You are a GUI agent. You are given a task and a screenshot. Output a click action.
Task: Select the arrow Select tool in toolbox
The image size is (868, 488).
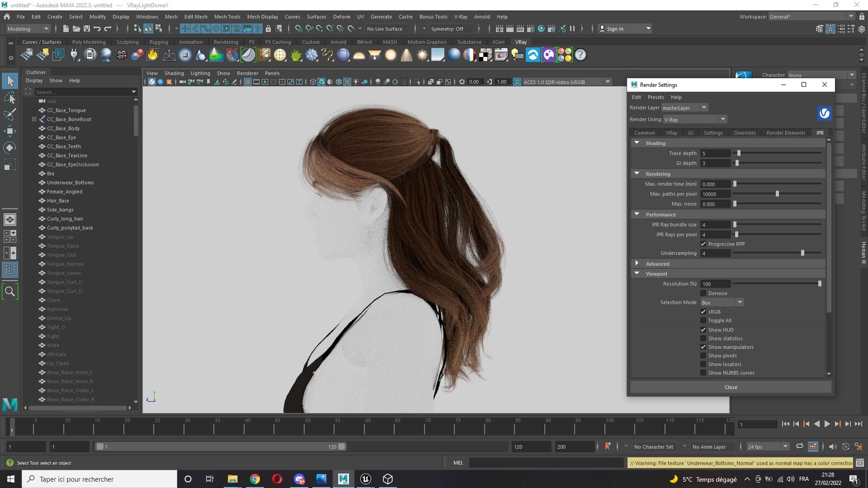click(10, 81)
